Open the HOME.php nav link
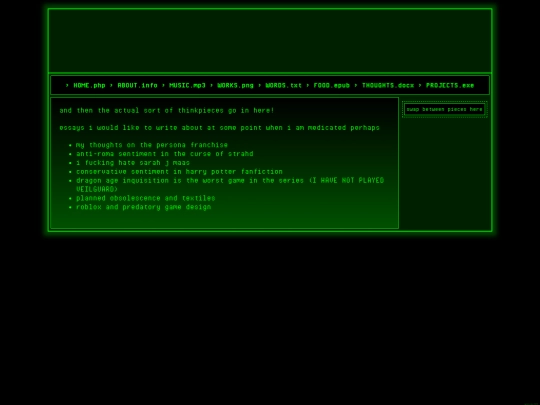 point(89,85)
